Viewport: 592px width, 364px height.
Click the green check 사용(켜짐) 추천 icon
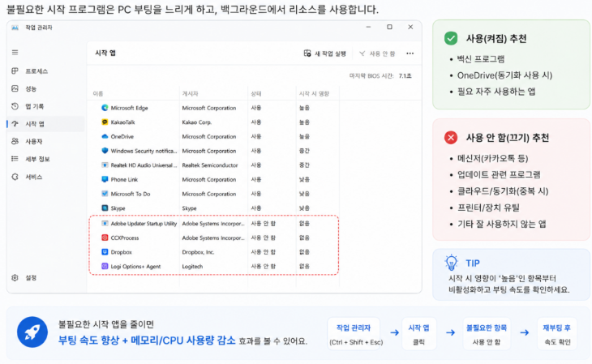coord(451,38)
